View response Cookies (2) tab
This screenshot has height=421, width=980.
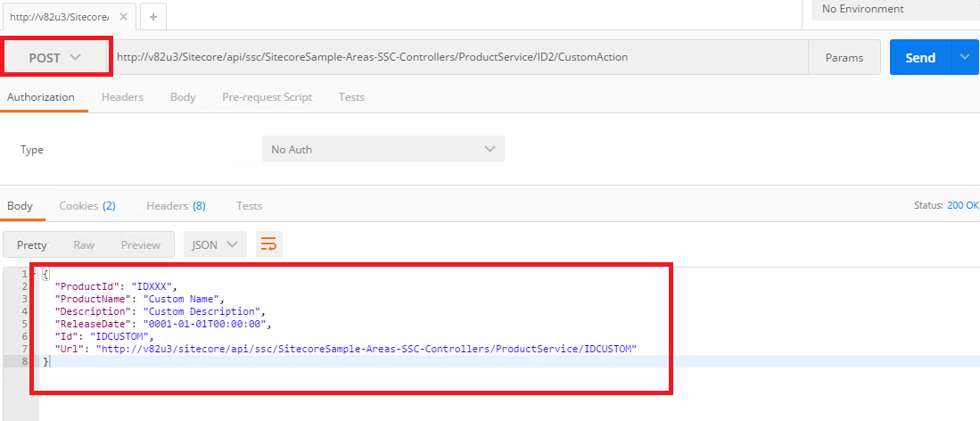[x=87, y=205]
